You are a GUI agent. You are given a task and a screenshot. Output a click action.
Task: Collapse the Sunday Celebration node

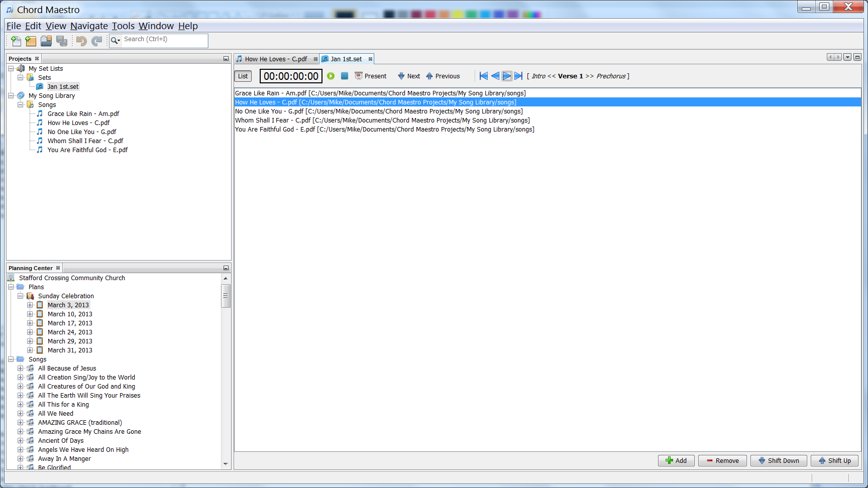[20, 296]
